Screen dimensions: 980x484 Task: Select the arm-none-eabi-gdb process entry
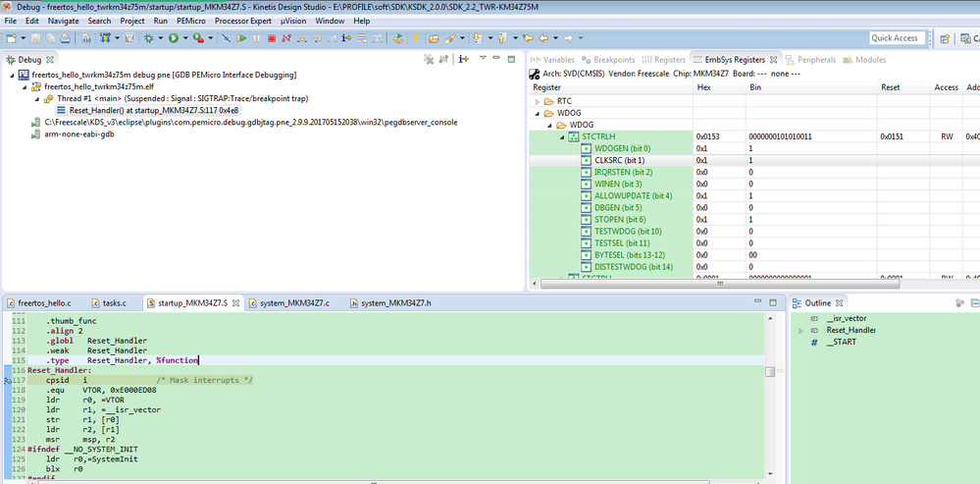tap(74, 134)
